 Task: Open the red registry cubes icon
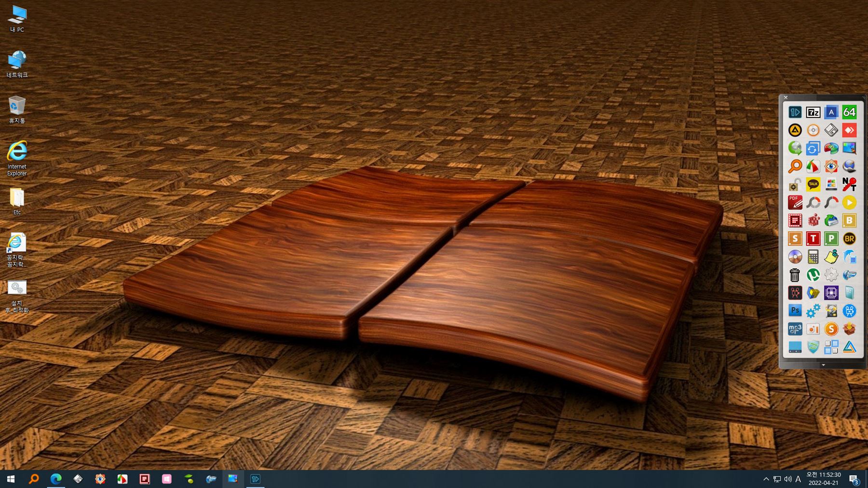pyautogui.click(x=813, y=221)
